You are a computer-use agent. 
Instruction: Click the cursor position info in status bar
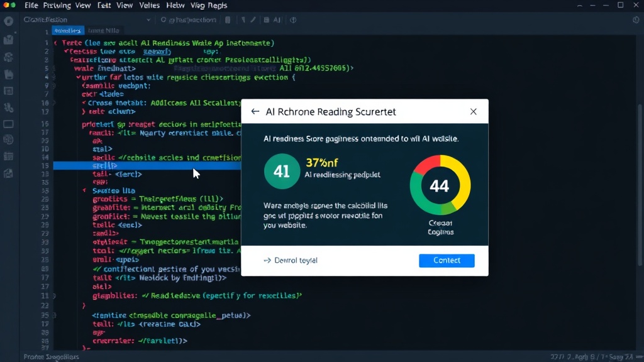591,357
